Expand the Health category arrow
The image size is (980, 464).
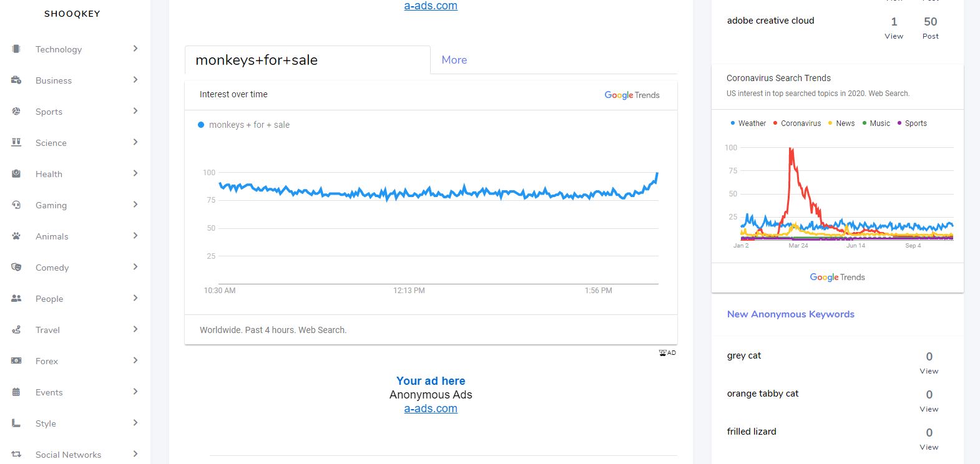[x=135, y=173]
